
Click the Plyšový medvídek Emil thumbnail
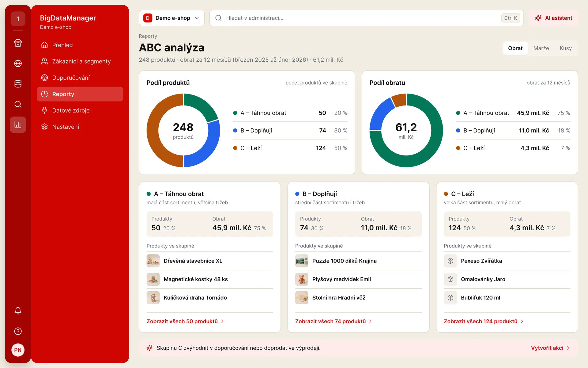pos(302,279)
